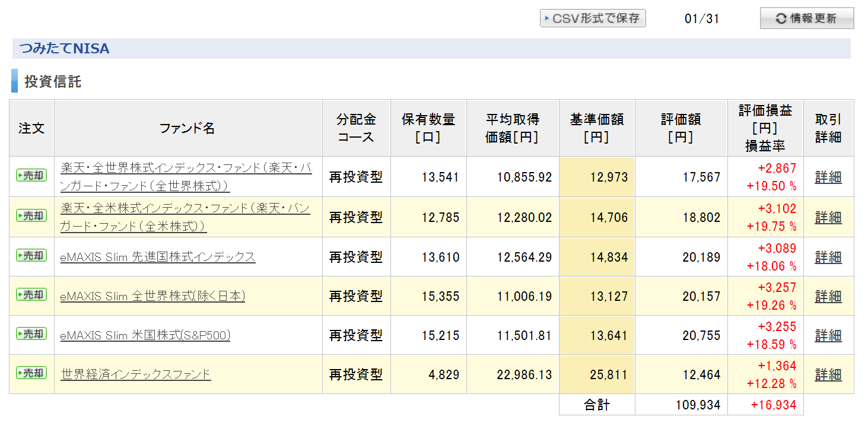This screenshot has height=429, width=868.
Task: Click the ファンド名 column header
Action: pos(187,128)
